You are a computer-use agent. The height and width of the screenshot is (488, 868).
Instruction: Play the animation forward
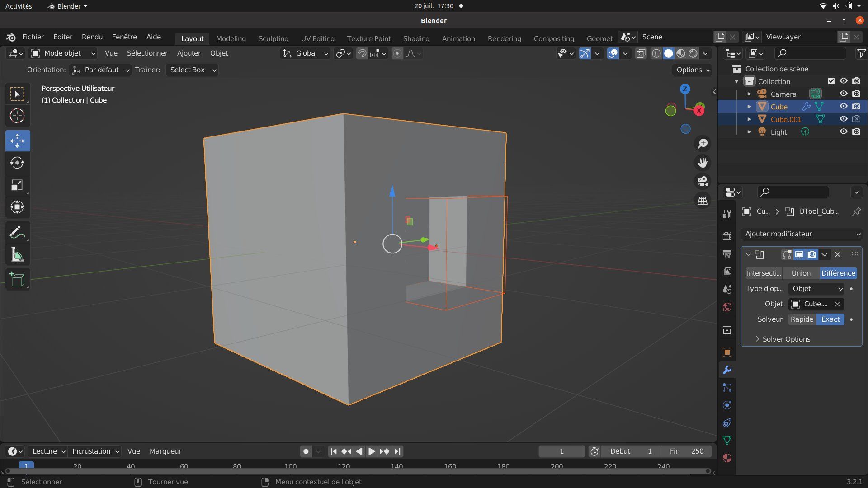pyautogui.click(x=372, y=451)
